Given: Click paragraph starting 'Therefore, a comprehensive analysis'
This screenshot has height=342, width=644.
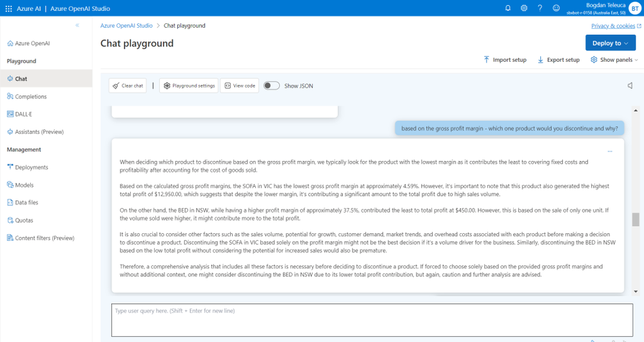Looking at the screenshot, I should (361, 271).
